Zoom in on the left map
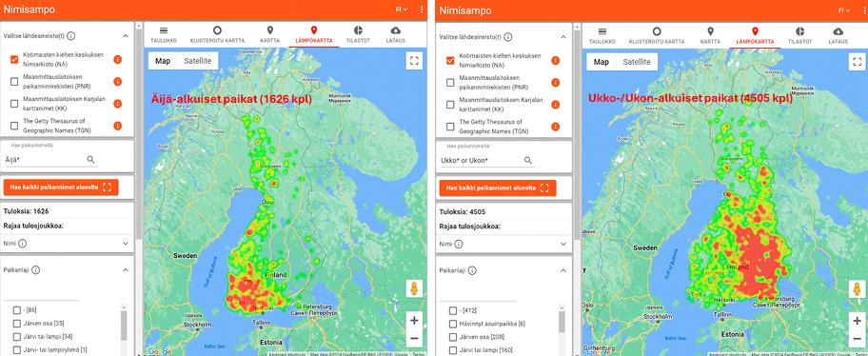Viewport: 868px width, 356px height. click(414, 320)
